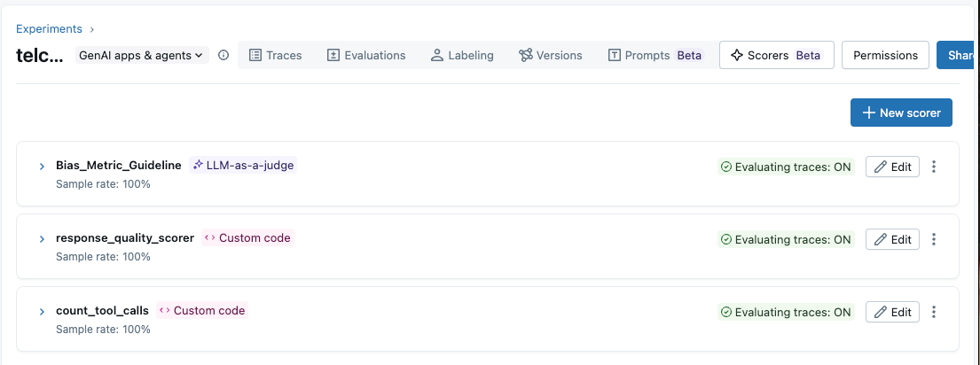Image resolution: width=980 pixels, height=365 pixels.
Task: Open the Evaluations tab
Action: (x=365, y=55)
